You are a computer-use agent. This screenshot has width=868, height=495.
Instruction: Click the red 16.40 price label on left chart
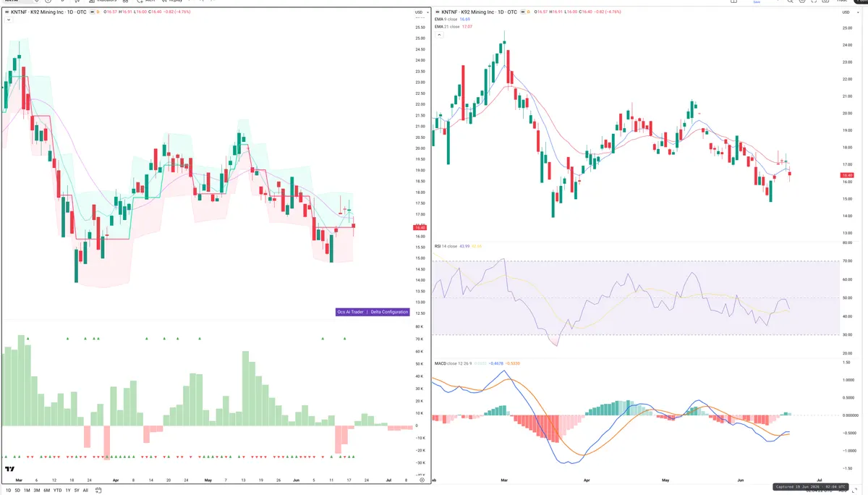[x=420, y=227]
